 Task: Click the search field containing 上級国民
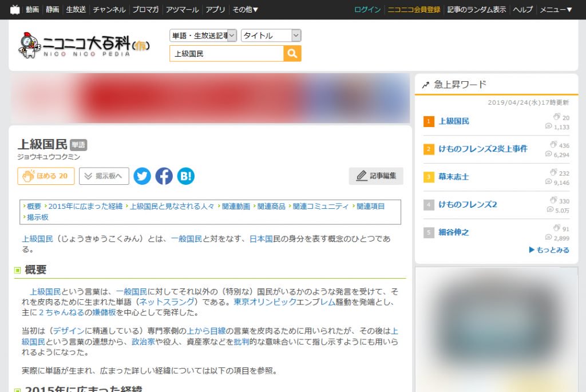pos(227,53)
